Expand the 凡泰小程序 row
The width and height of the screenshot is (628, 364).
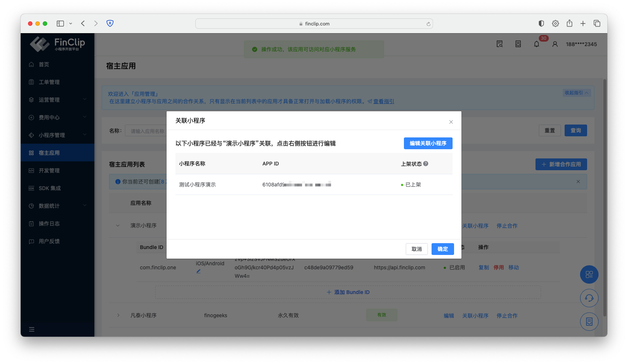[118, 315]
